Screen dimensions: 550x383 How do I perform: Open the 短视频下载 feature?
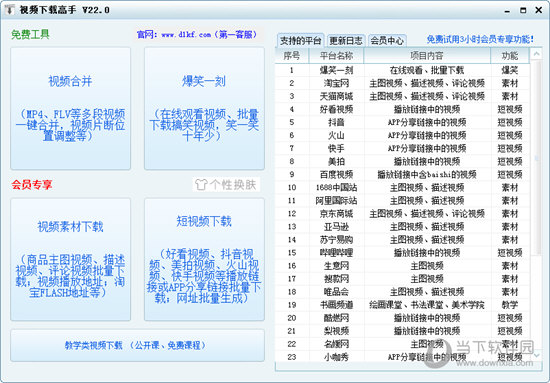(x=204, y=260)
